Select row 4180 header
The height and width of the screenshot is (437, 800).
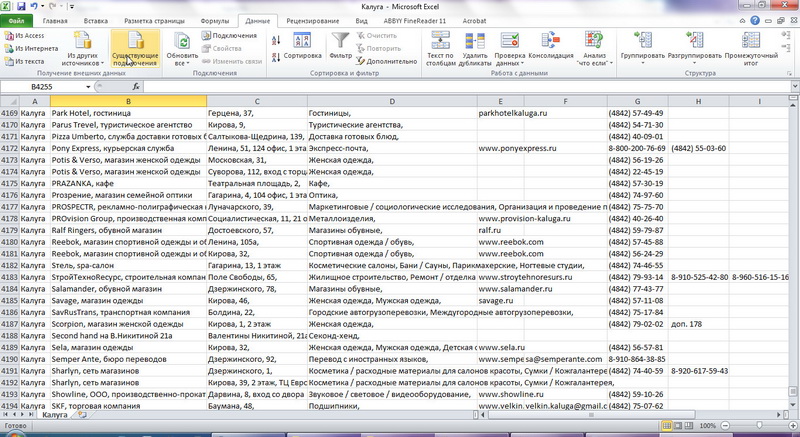point(10,242)
